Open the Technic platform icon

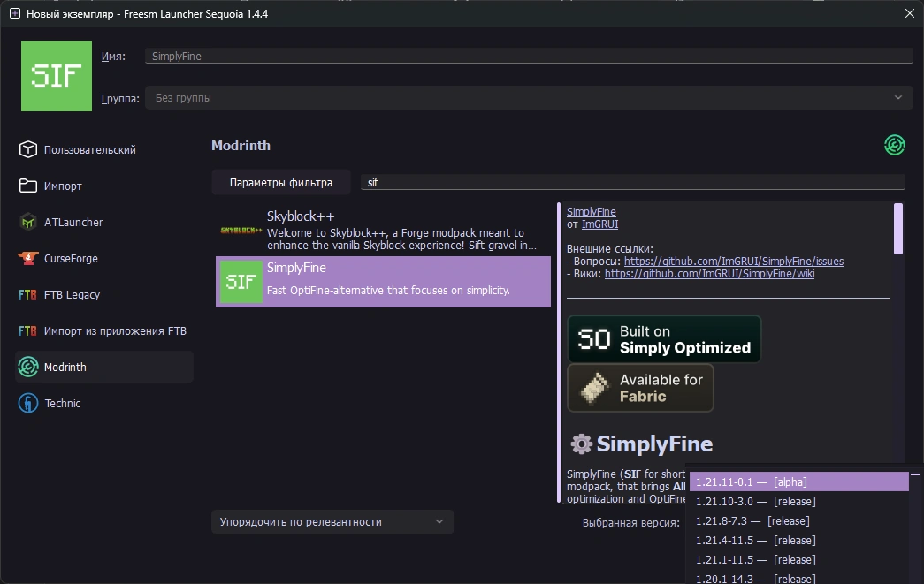tap(27, 403)
